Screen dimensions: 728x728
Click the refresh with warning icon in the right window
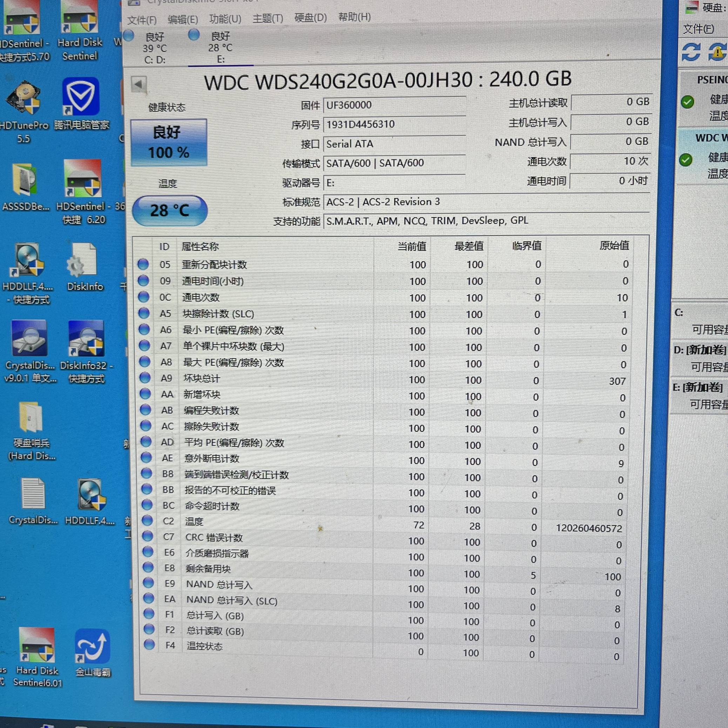coord(717,52)
